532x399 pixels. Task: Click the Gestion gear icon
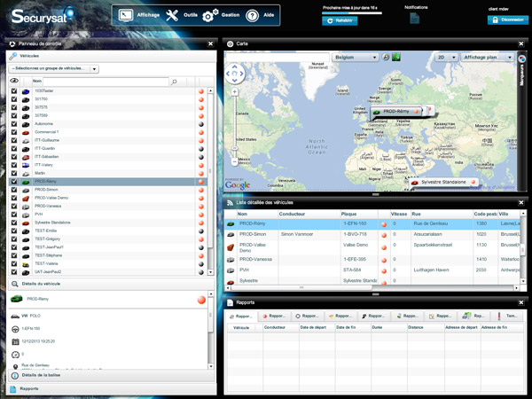click(x=210, y=16)
